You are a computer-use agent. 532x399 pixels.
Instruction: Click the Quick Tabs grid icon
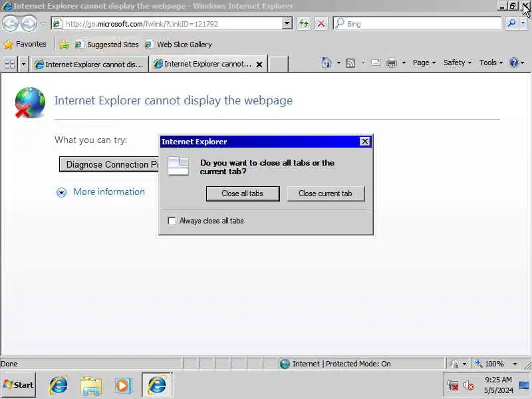pos(10,64)
